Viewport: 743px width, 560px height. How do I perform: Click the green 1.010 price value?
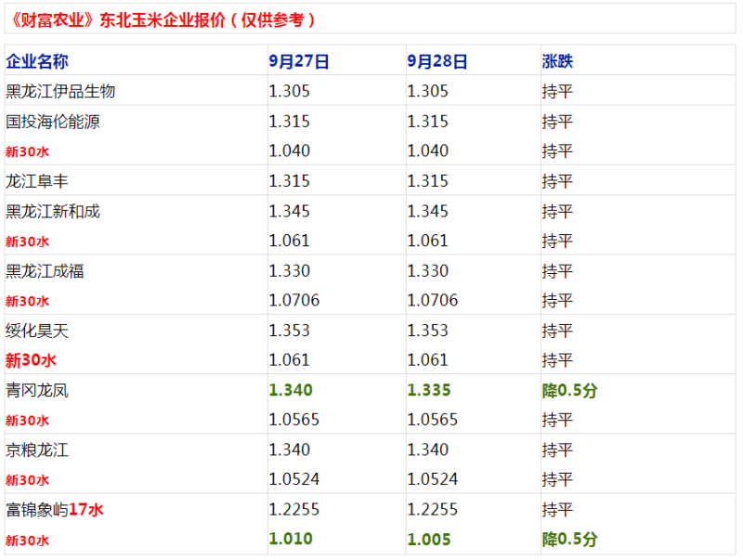pyautogui.click(x=291, y=540)
